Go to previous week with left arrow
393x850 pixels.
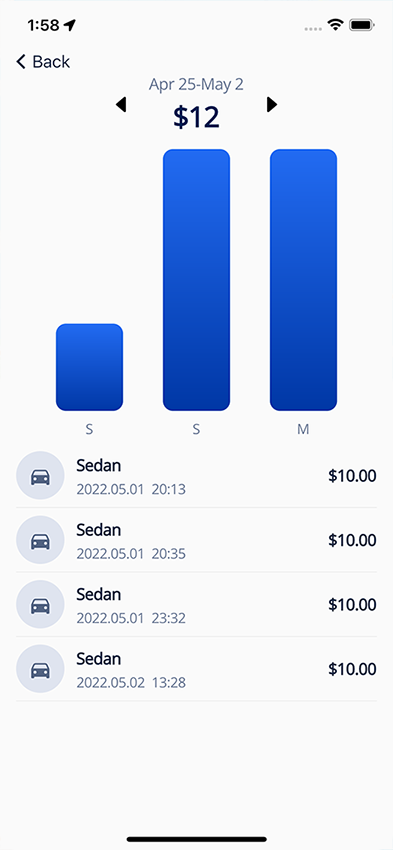click(121, 105)
